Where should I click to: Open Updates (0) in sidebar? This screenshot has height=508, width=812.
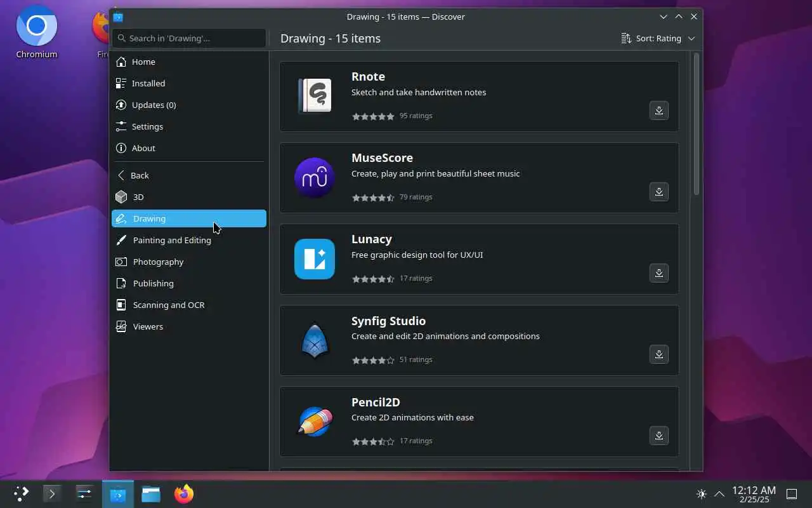pos(189,105)
